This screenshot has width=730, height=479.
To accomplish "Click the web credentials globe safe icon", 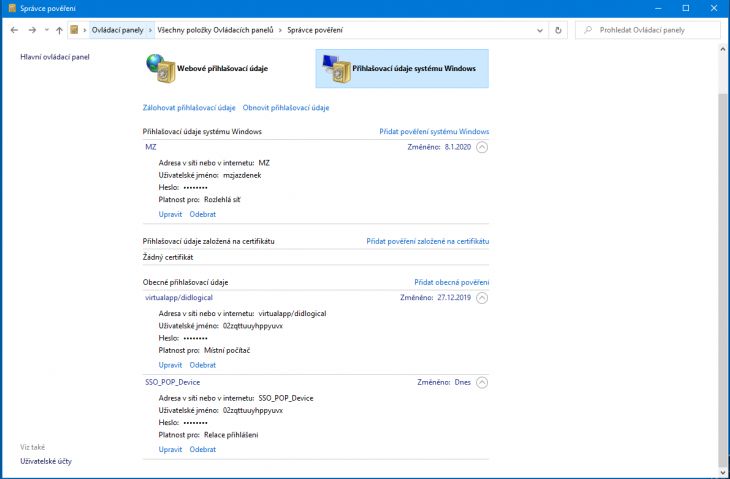I will 161,68.
